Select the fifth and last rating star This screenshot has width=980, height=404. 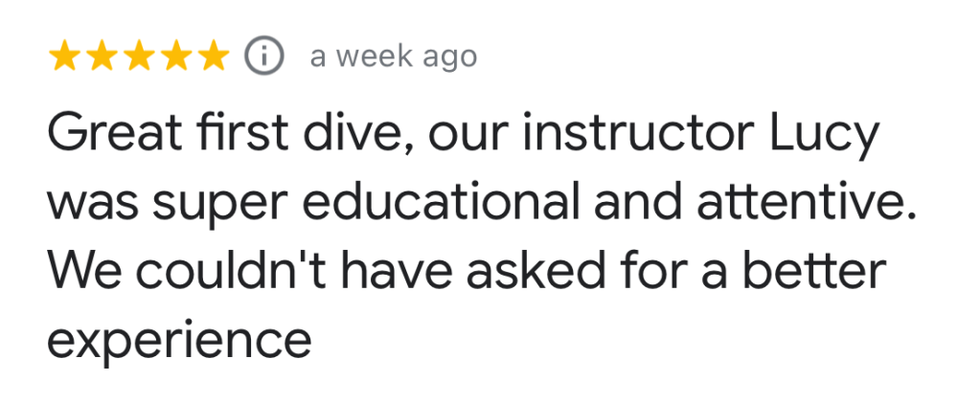(213, 56)
